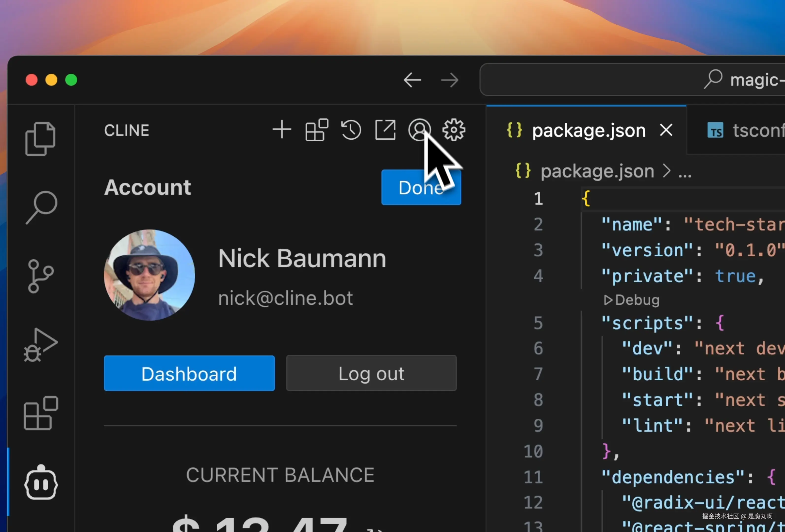This screenshot has width=785, height=532.
Task: Open the Cline account icon
Action: (420, 130)
